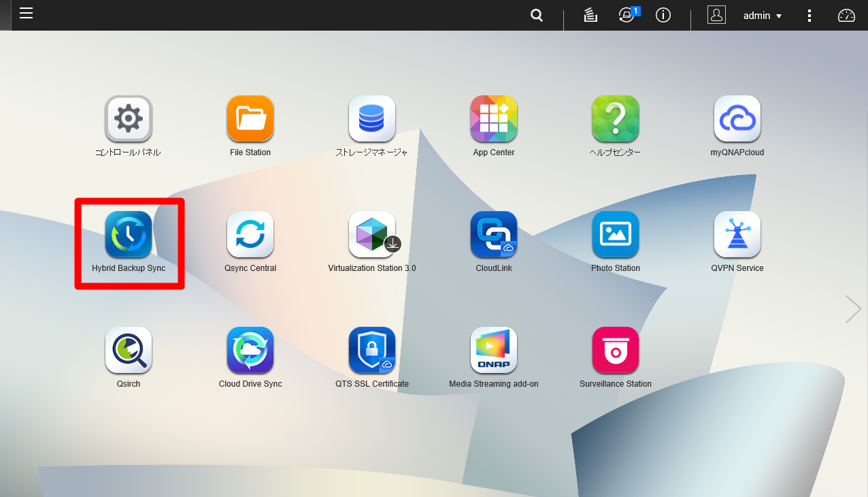The width and height of the screenshot is (868, 497).
Task: Open the Storage Manager database icon
Action: (x=372, y=118)
